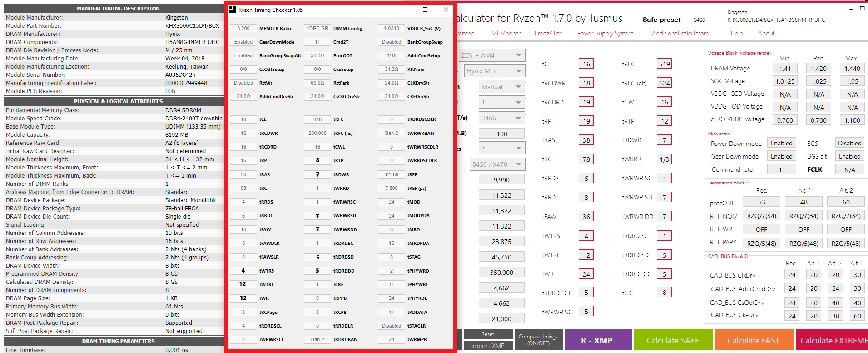Viewport: 868px width, 353px height.
Task: Click the Gear Down mode Enabled field
Action: click(x=782, y=156)
